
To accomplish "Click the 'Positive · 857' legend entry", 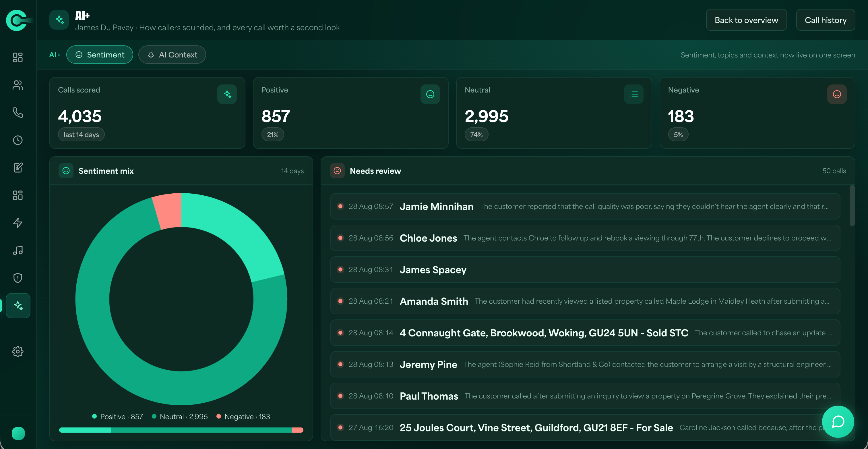I will coord(118,417).
